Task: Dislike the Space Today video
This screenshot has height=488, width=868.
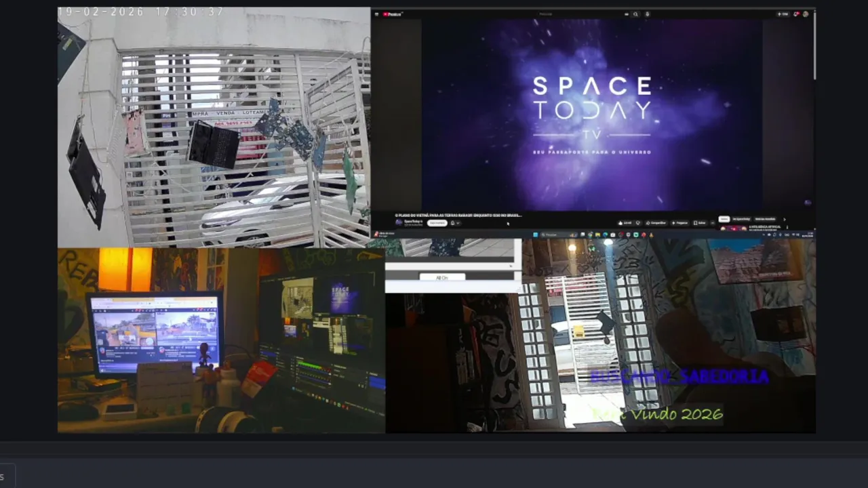Action: pyautogui.click(x=638, y=223)
